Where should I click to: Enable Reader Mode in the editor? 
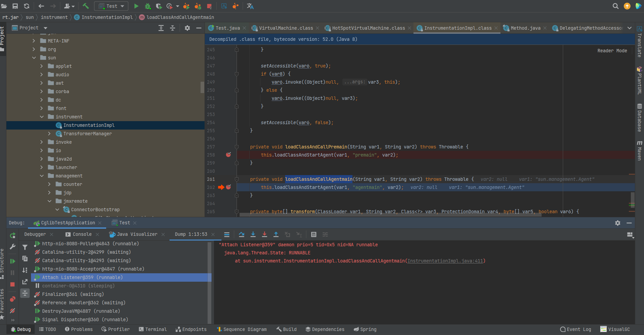(612, 50)
